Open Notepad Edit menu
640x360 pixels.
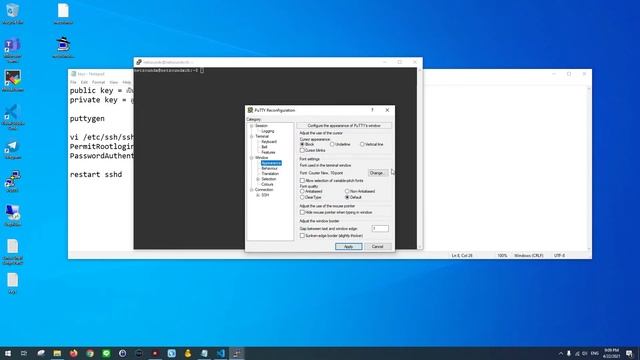pos(84,82)
